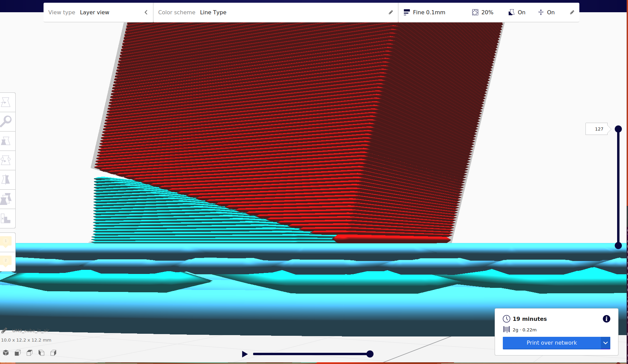The image size is (628, 364).
Task: Click the 10.0 x 12.2 x 12.2 mm dimensions
Action: coord(26,340)
